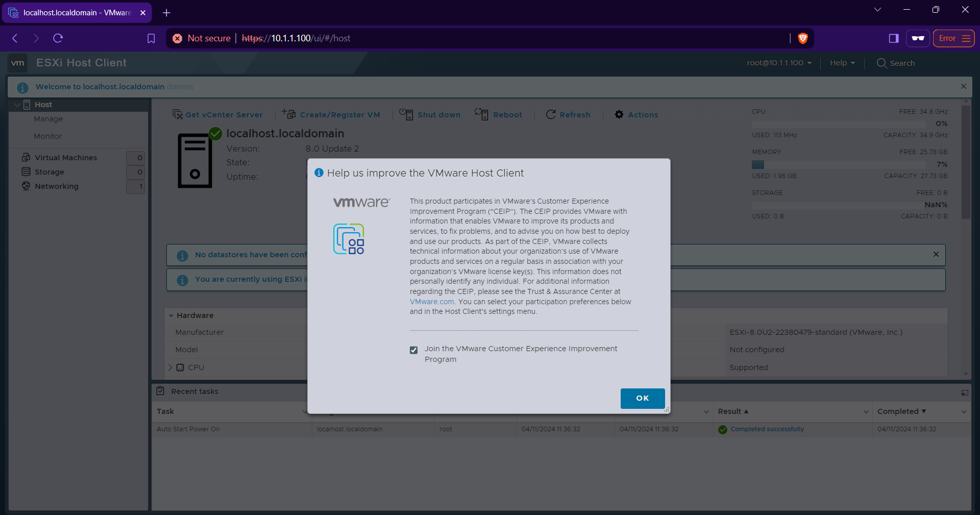Dismiss the welcome message link
The height and width of the screenshot is (515, 980).
[180, 87]
